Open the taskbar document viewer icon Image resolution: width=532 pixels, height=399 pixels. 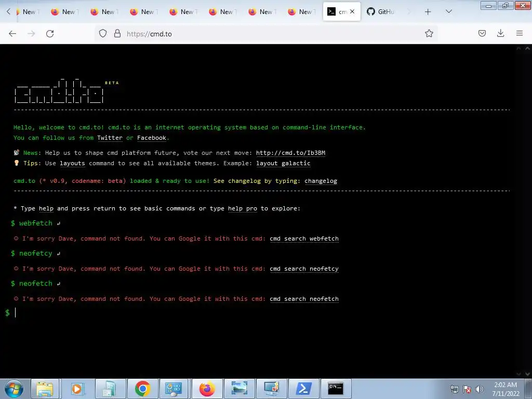coord(110,389)
